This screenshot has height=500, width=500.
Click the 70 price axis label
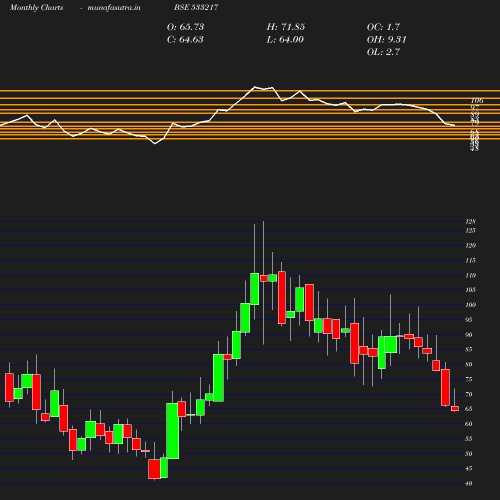(468, 394)
